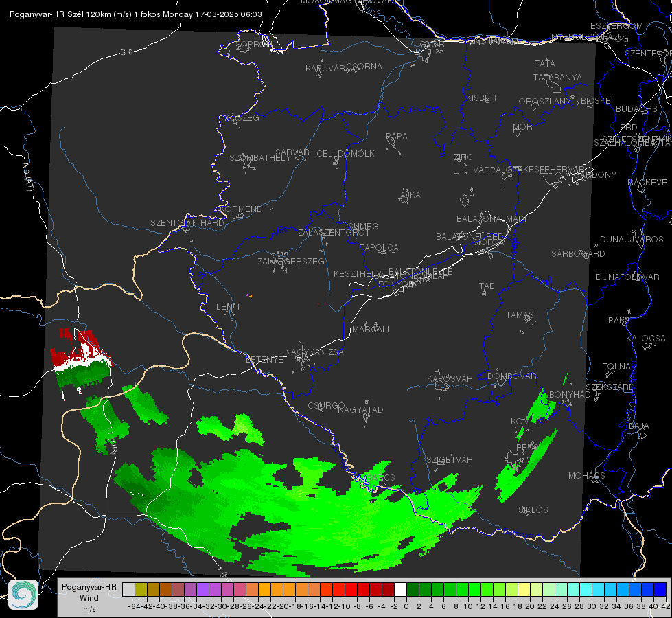Click the SZEKSZÁRD label
Screen dimensions: 672x618
610,387
